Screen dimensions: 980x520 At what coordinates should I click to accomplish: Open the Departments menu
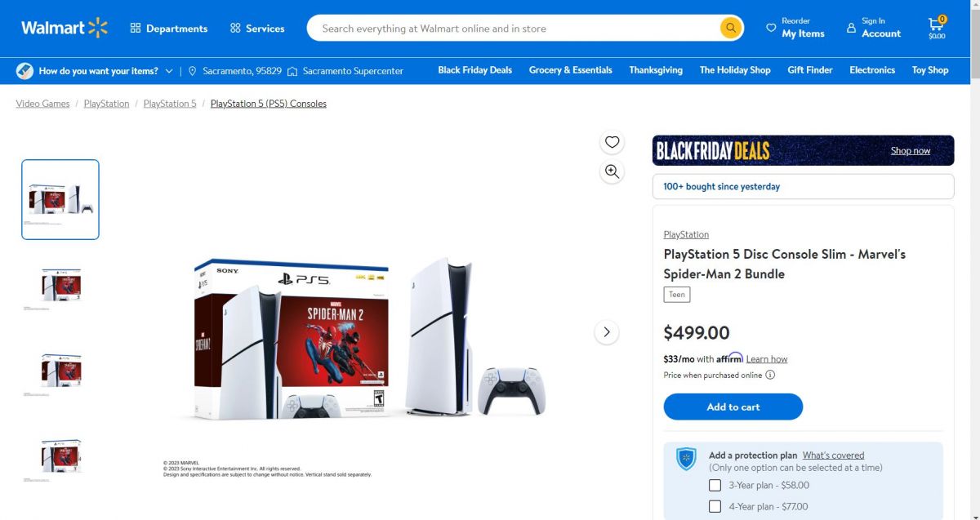click(x=169, y=28)
